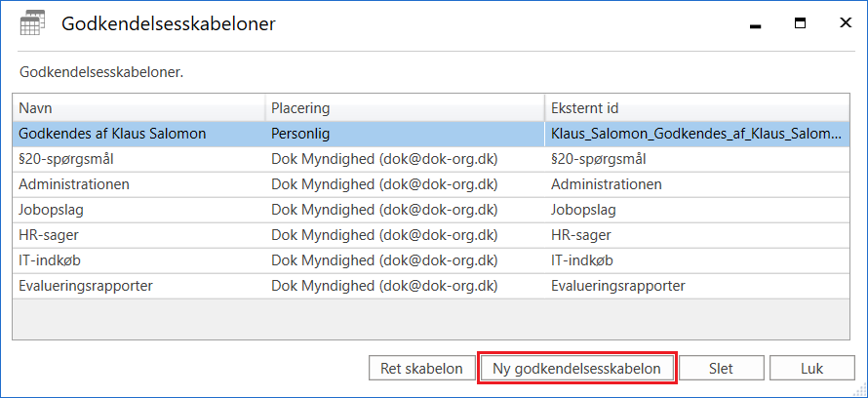868x398 pixels.
Task: Sort by the Navn column header
Action: click(x=138, y=107)
